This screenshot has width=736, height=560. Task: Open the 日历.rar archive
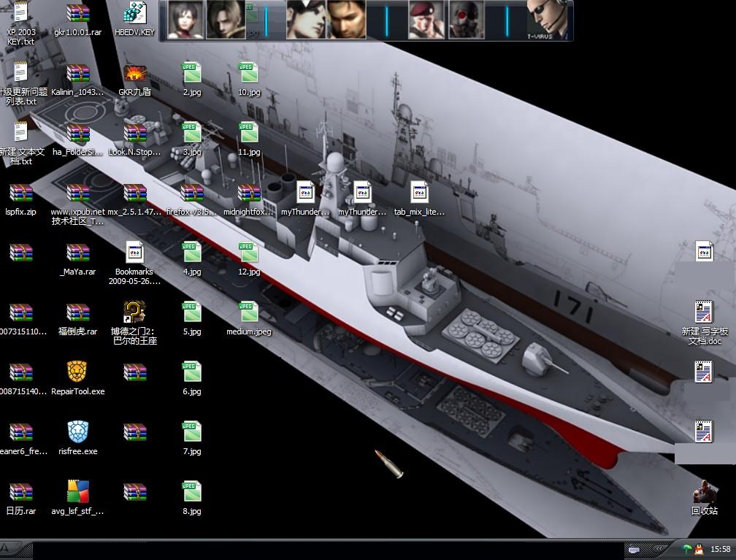pyautogui.click(x=20, y=499)
